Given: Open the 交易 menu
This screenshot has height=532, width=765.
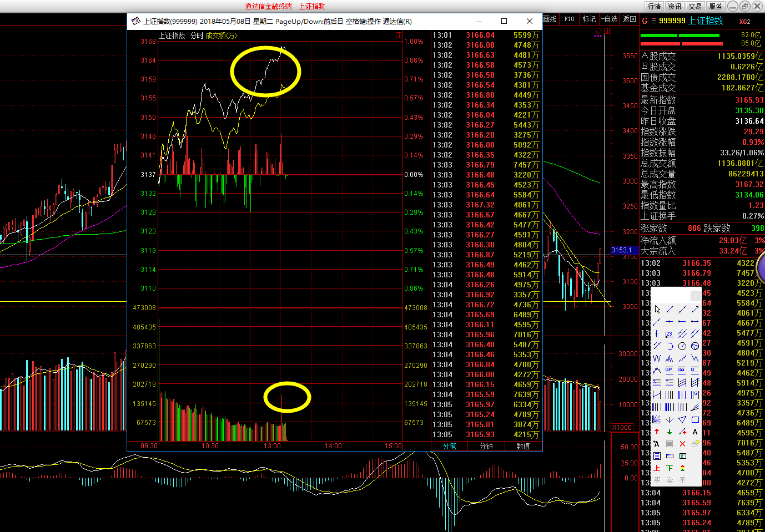Looking at the screenshot, I should 695,6.
